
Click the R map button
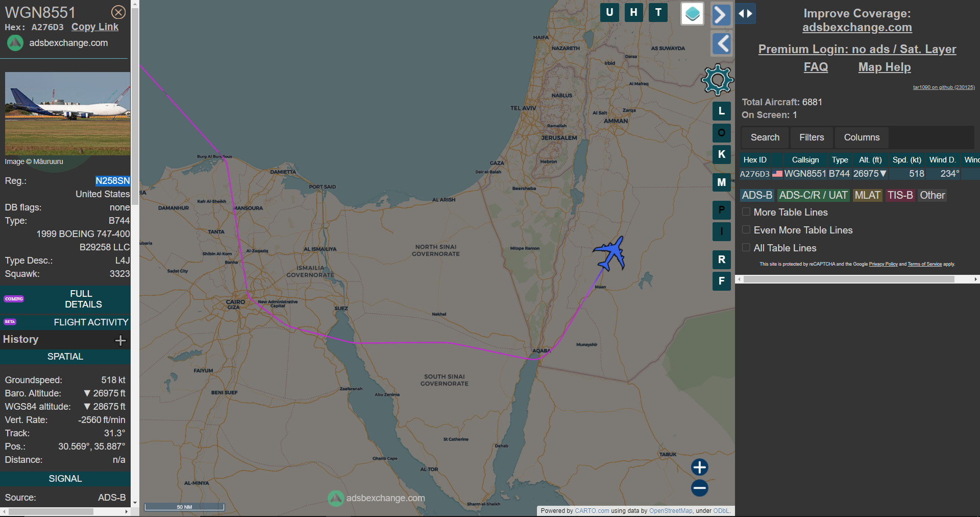[x=722, y=260]
